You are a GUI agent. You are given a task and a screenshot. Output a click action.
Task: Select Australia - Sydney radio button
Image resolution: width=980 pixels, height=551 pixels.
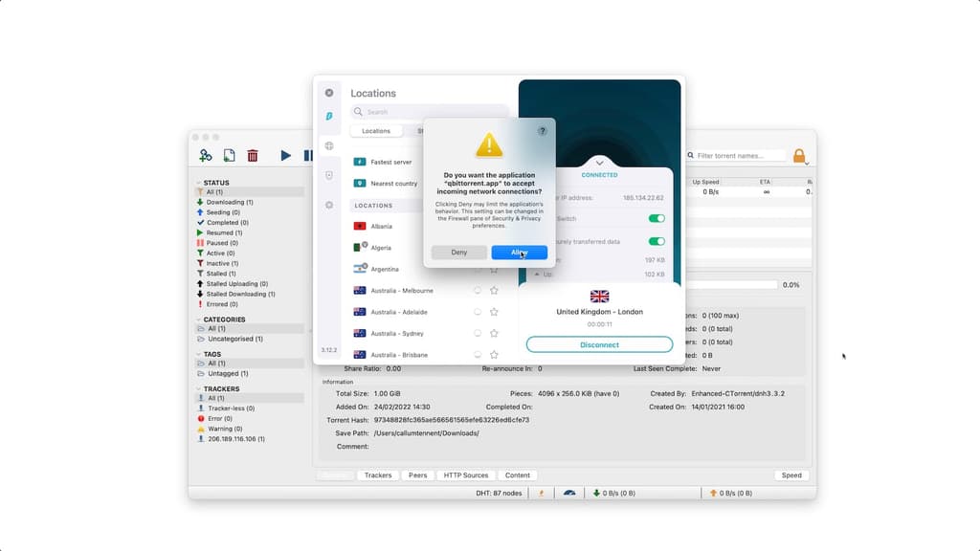478,333
